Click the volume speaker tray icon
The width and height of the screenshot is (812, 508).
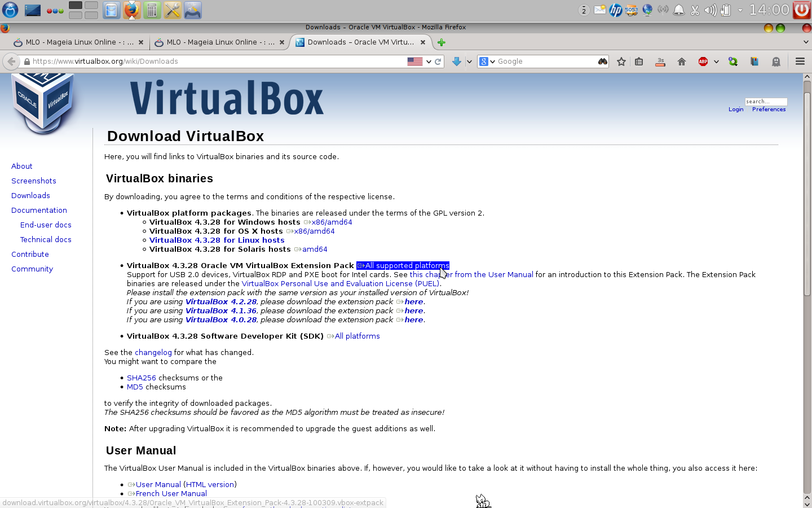[x=710, y=10]
